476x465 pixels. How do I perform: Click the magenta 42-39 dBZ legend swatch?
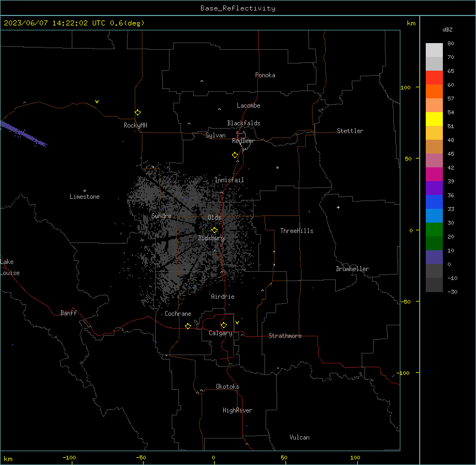click(x=434, y=174)
